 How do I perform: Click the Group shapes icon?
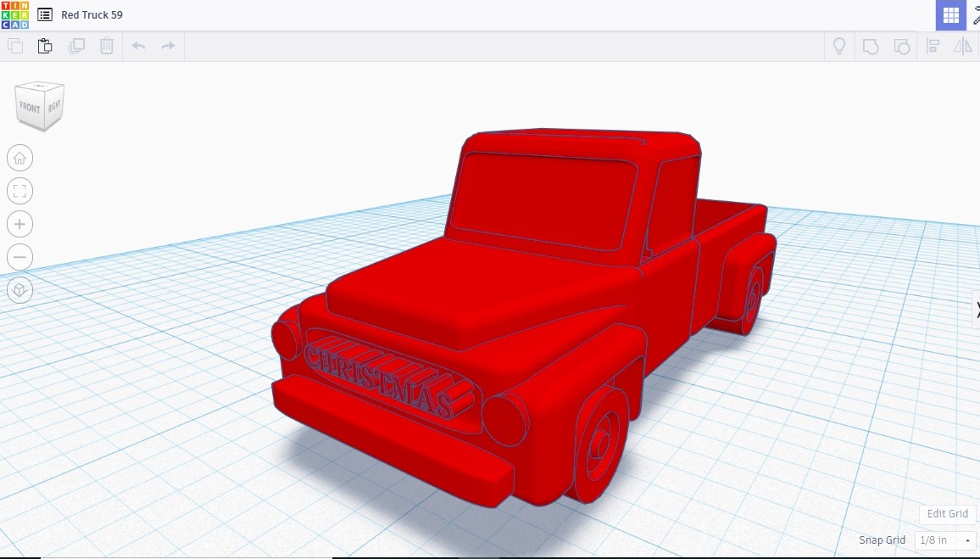(x=871, y=47)
